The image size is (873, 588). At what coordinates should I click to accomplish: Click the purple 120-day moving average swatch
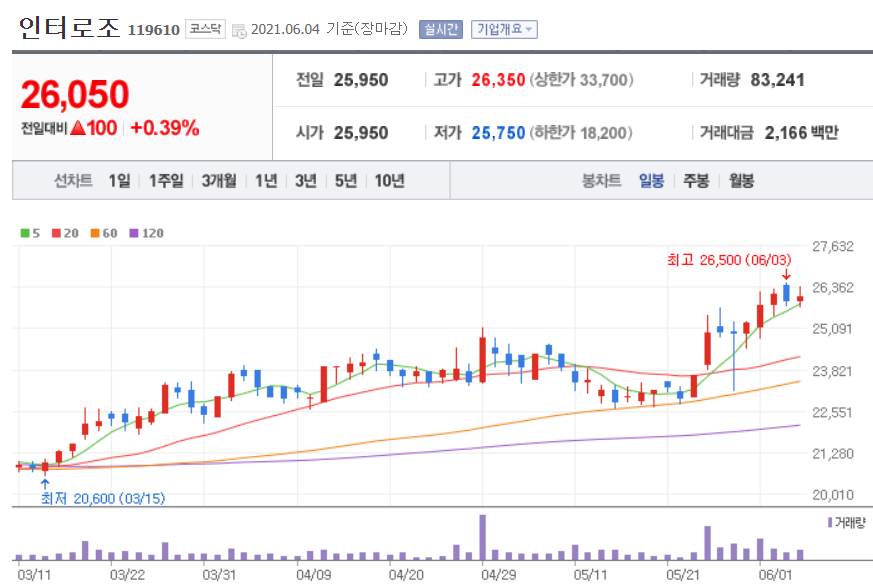(x=134, y=233)
